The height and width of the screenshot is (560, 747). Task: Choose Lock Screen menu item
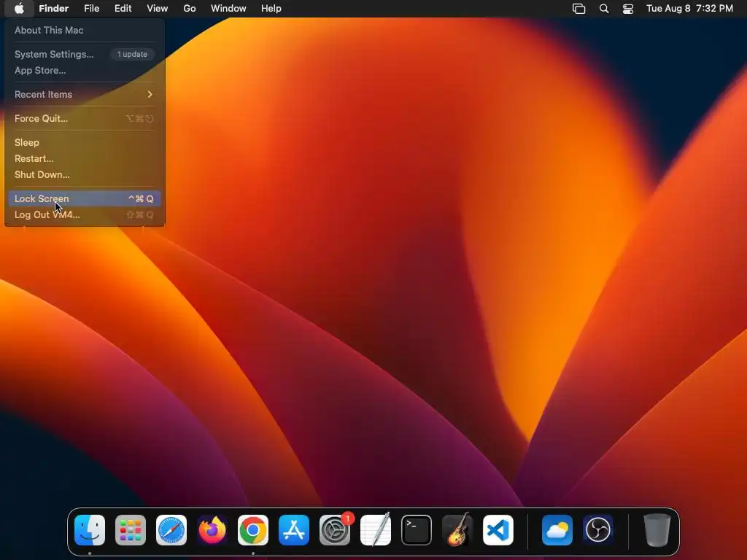85,198
